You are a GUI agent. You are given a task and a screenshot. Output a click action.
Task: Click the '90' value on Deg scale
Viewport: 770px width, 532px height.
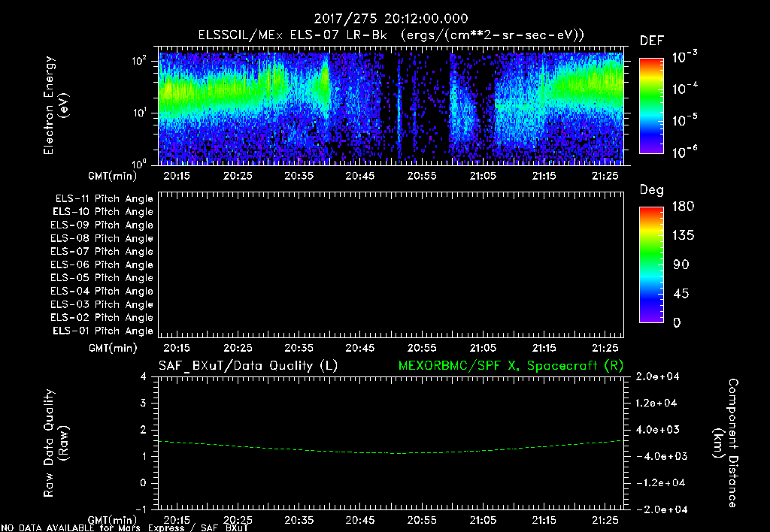coord(681,265)
